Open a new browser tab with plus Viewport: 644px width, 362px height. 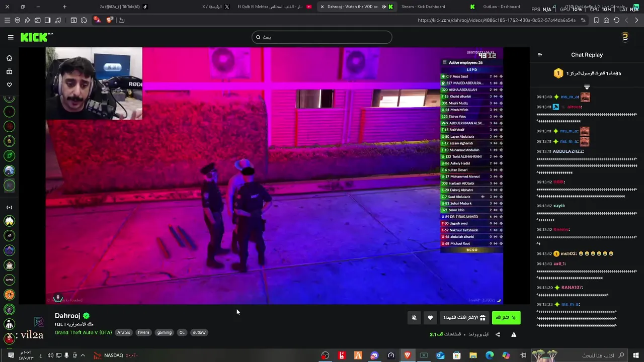(64, 7)
